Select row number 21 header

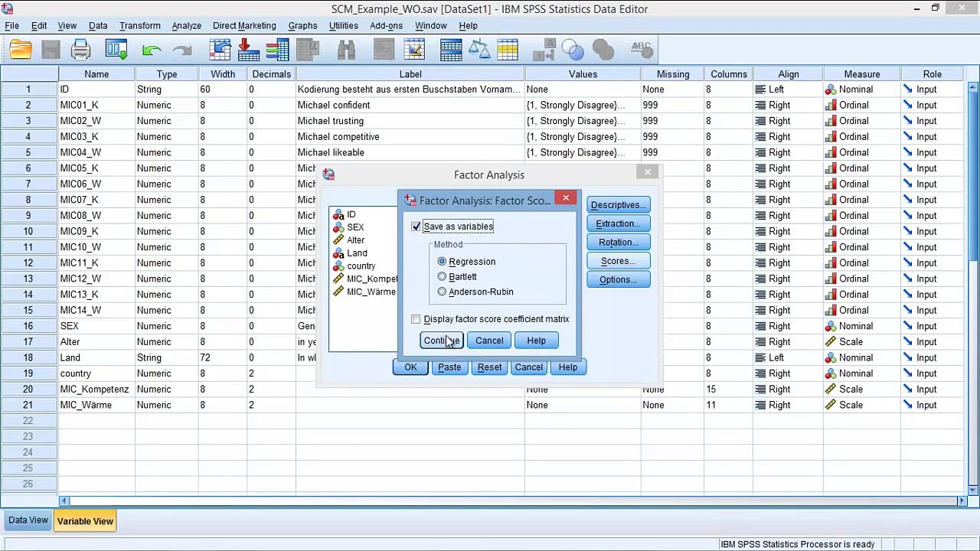point(28,405)
